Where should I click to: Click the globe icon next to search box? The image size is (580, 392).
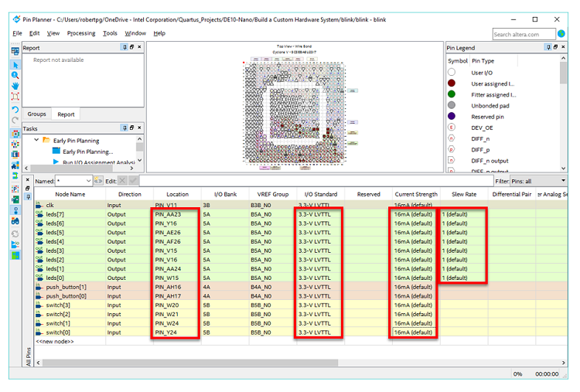pyautogui.click(x=561, y=34)
